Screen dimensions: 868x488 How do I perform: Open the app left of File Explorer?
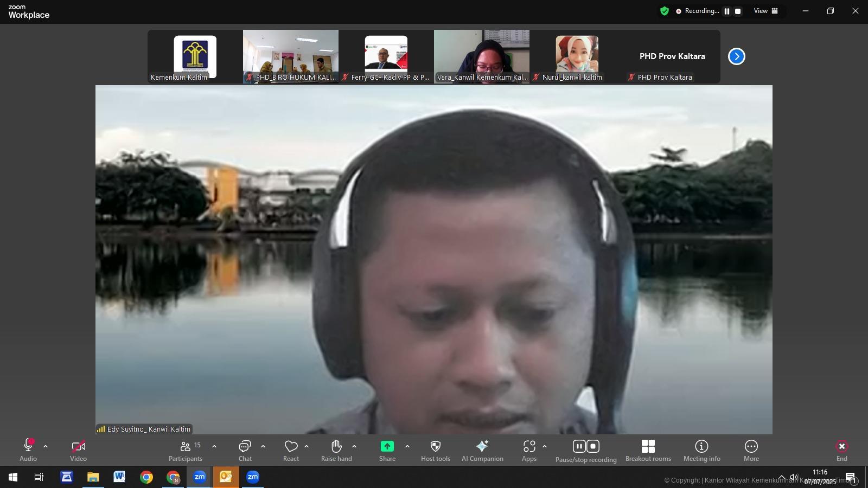(x=66, y=477)
